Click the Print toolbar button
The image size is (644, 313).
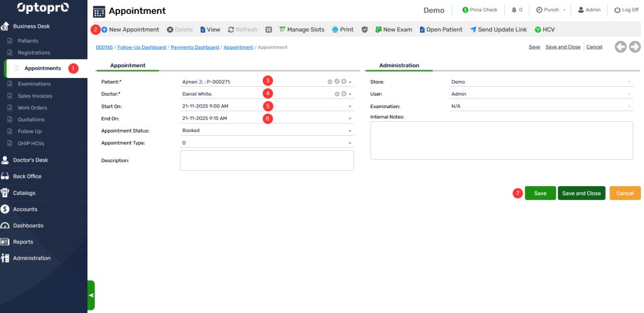342,30
